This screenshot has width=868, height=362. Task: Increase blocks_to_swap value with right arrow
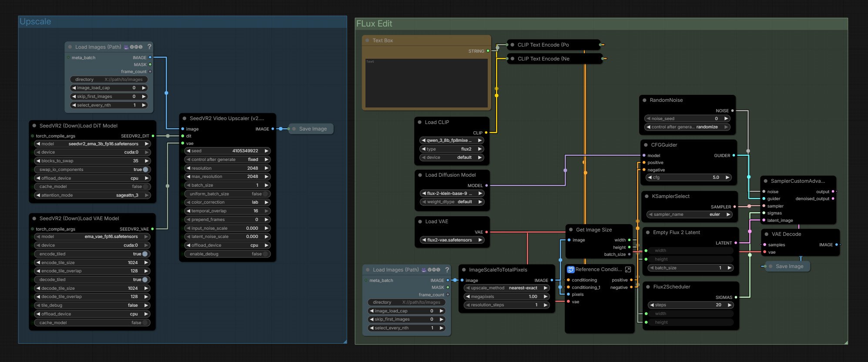147,161
